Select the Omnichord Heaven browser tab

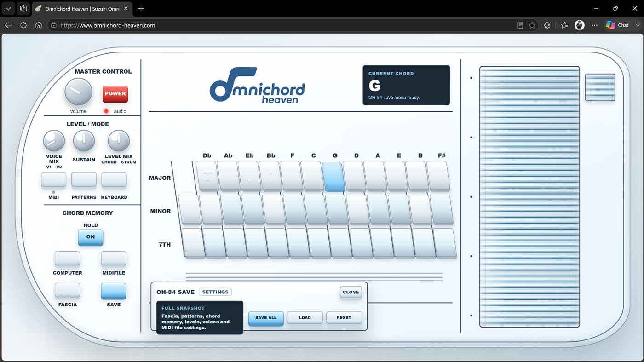click(x=83, y=9)
